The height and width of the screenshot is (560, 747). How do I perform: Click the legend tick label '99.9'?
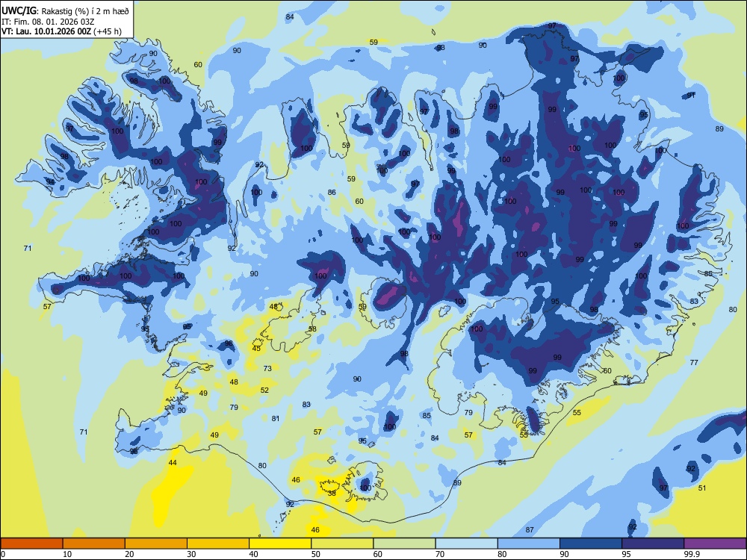(691, 554)
